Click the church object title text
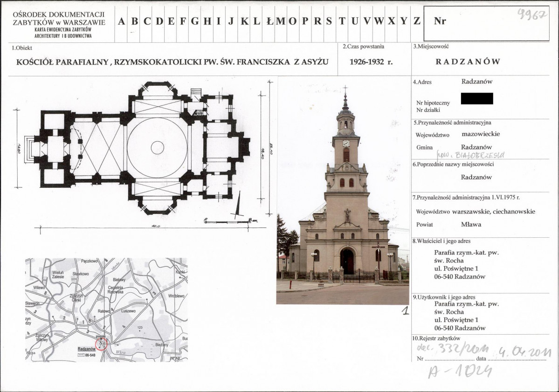Image resolution: width=559 pixels, height=392 pixels. coord(173,62)
